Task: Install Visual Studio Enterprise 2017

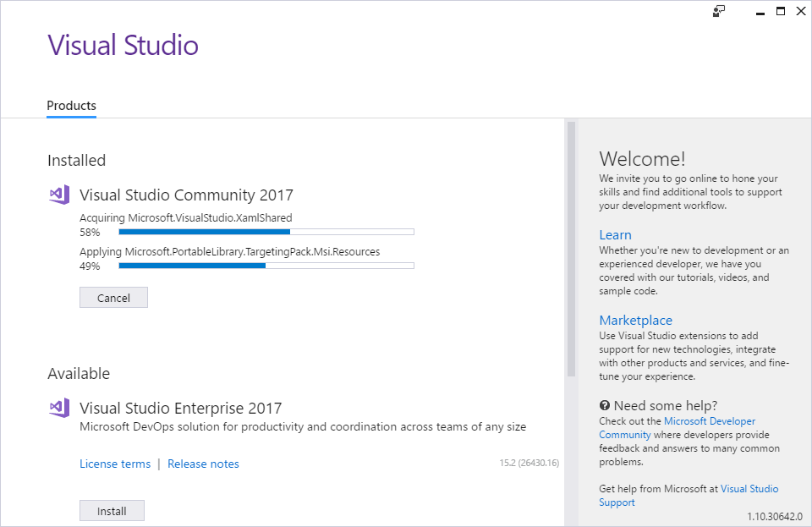Action: click(x=112, y=511)
